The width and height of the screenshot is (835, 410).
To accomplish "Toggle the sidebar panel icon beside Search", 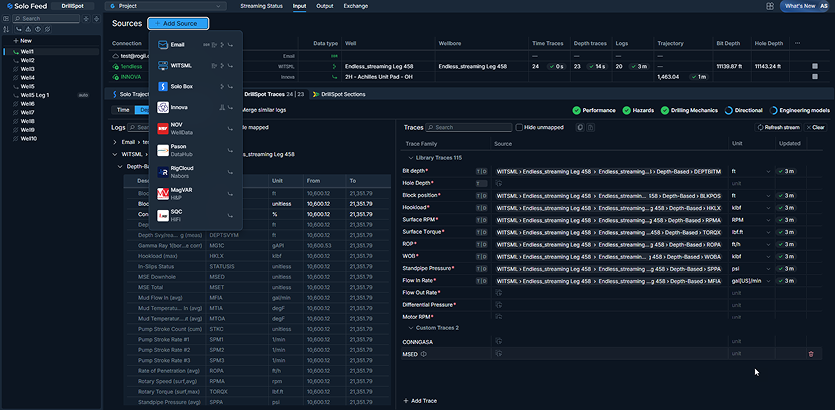I will (x=6, y=19).
